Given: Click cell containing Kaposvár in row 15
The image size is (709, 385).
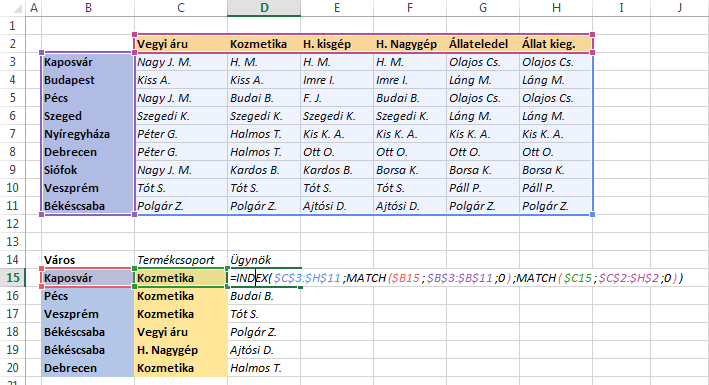Looking at the screenshot, I should point(88,278).
